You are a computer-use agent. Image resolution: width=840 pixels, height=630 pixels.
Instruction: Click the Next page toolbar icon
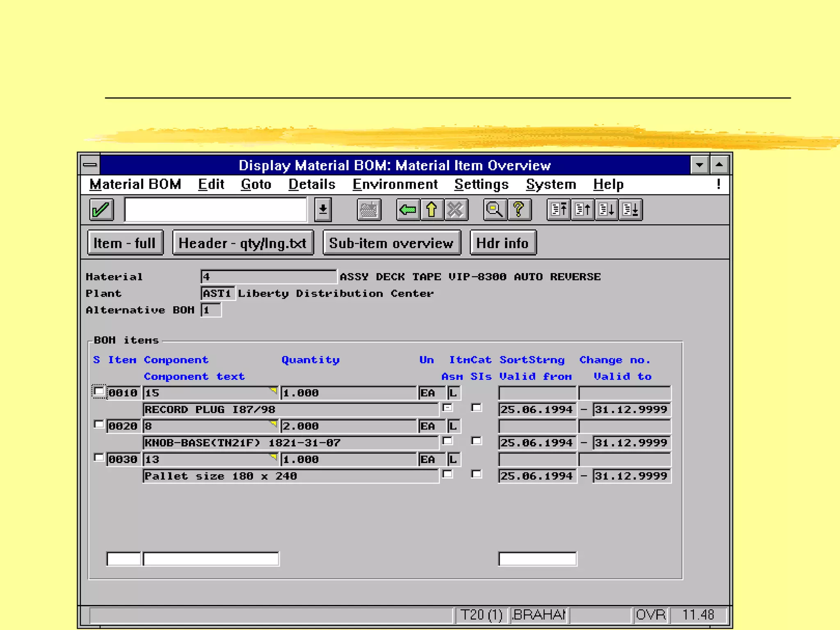point(607,210)
